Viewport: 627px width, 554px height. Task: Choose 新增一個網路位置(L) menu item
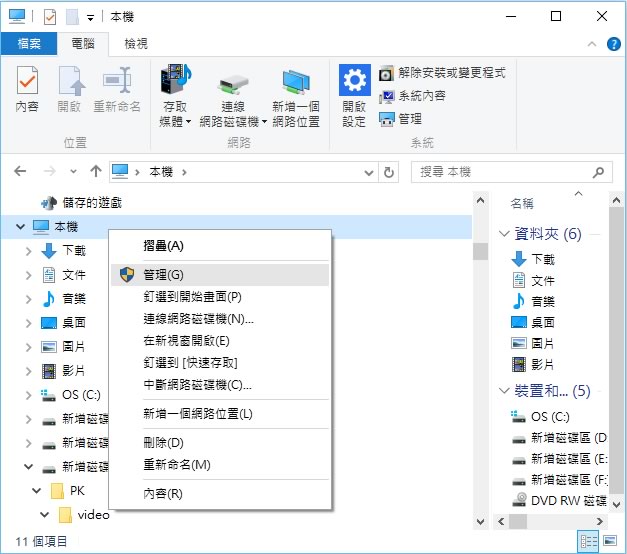point(220,414)
